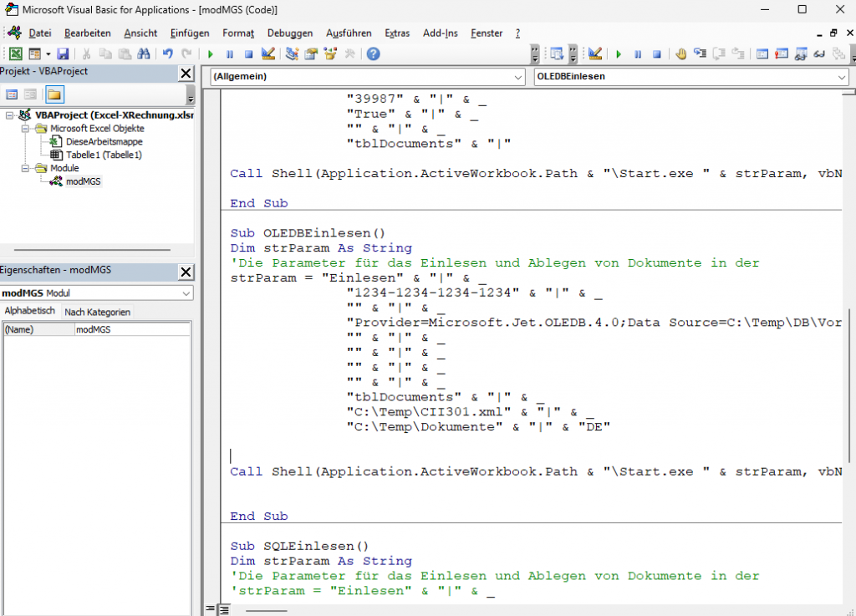Screen dimensions: 856x616
Task: Click the View Code icon in Project panel
Action: [x=12, y=94]
